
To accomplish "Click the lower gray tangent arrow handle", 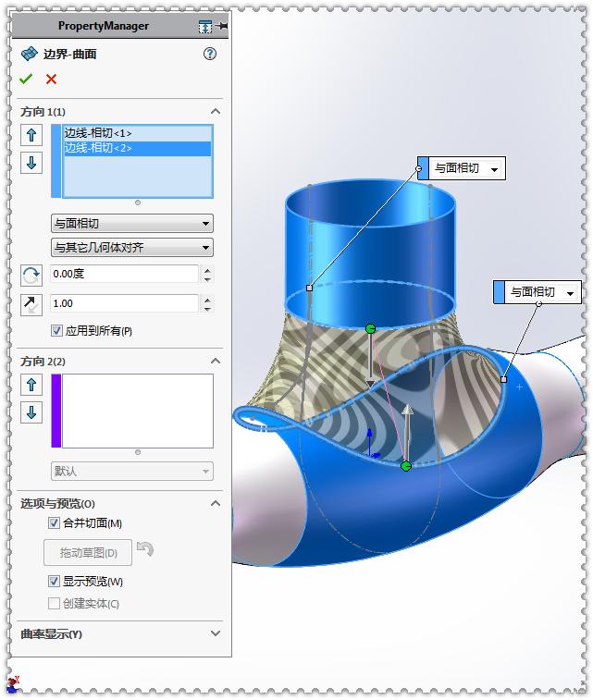I will pos(407,431).
